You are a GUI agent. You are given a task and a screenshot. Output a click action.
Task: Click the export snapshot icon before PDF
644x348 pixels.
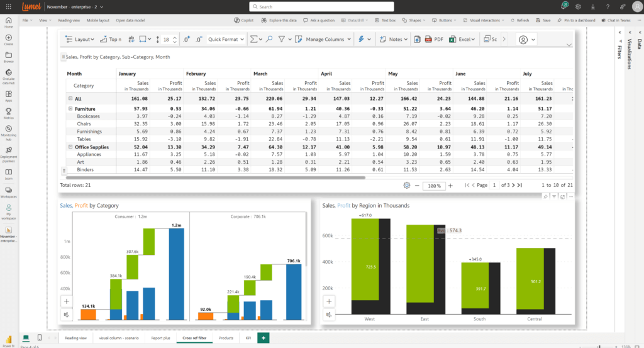(x=417, y=39)
